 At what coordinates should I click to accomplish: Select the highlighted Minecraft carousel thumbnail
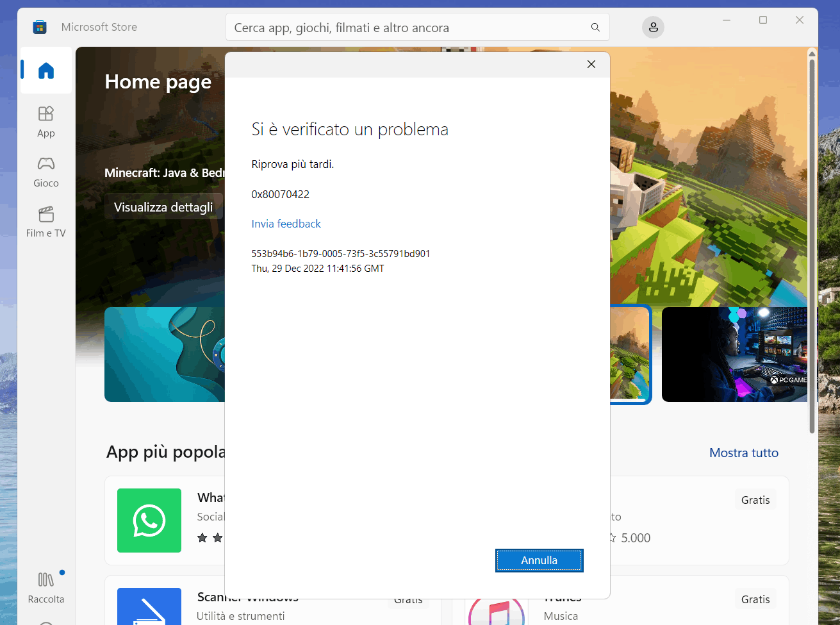click(x=630, y=354)
